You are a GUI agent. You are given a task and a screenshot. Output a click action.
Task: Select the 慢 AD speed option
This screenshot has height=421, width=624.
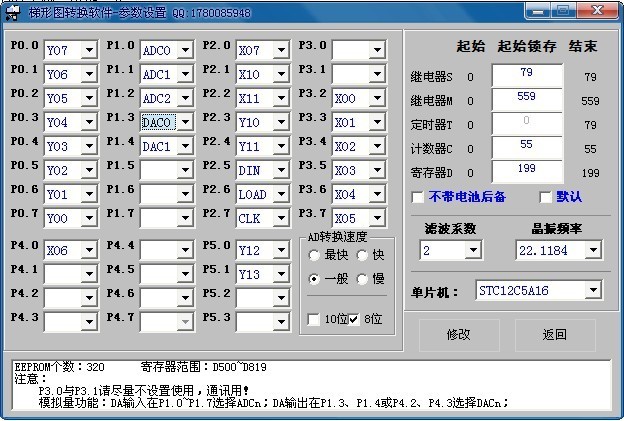coord(363,279)
